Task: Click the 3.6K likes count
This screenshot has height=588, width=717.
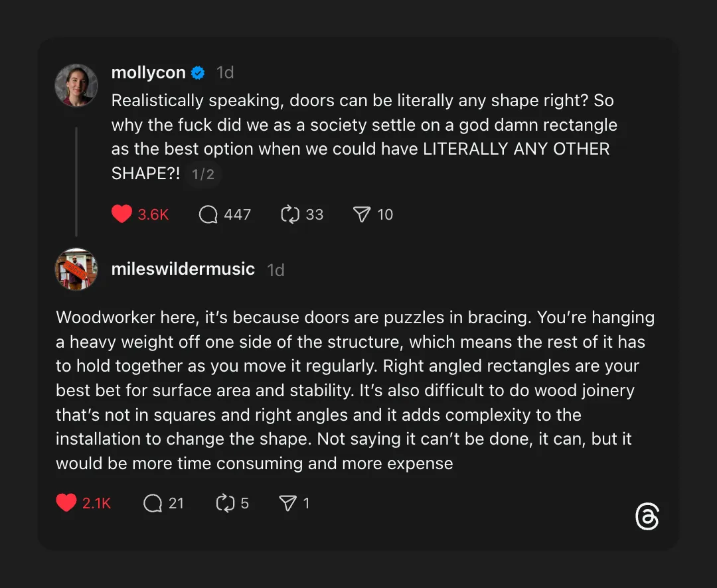Action: [x=153, y=214]
